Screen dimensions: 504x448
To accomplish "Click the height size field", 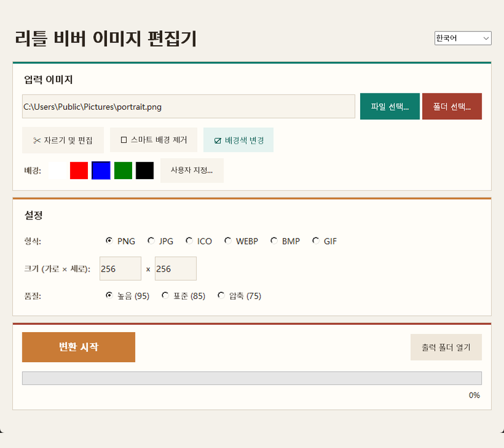I will [x=175, y=269].
